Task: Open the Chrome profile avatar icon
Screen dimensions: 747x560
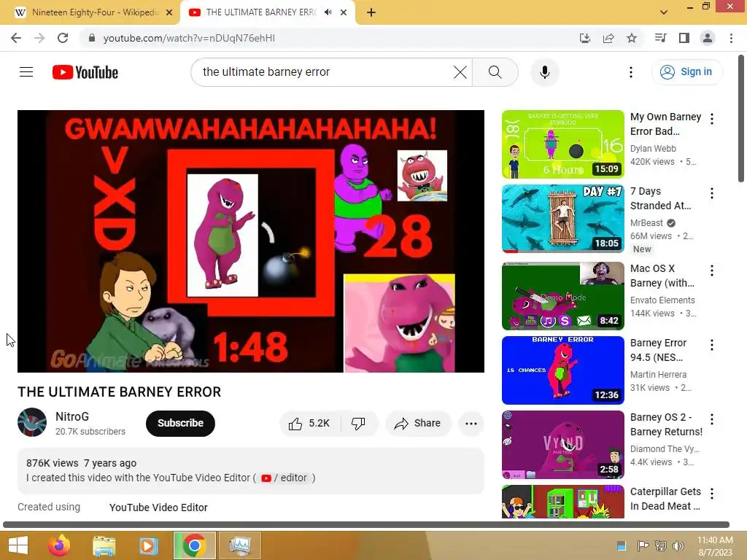Action: point(708,38)
